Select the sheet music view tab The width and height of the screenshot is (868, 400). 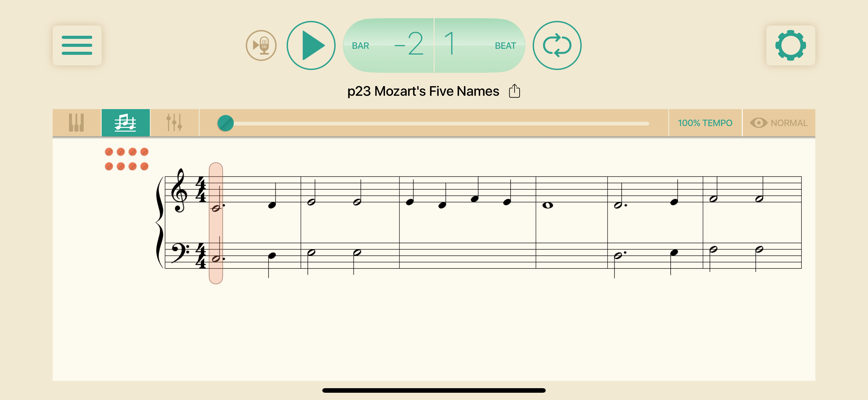click(125, 122)
